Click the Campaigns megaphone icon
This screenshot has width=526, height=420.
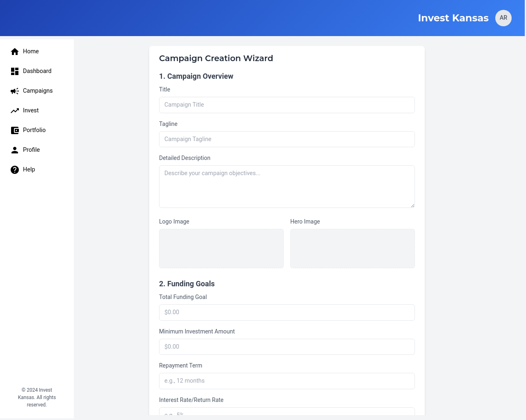tap(15, 91)
